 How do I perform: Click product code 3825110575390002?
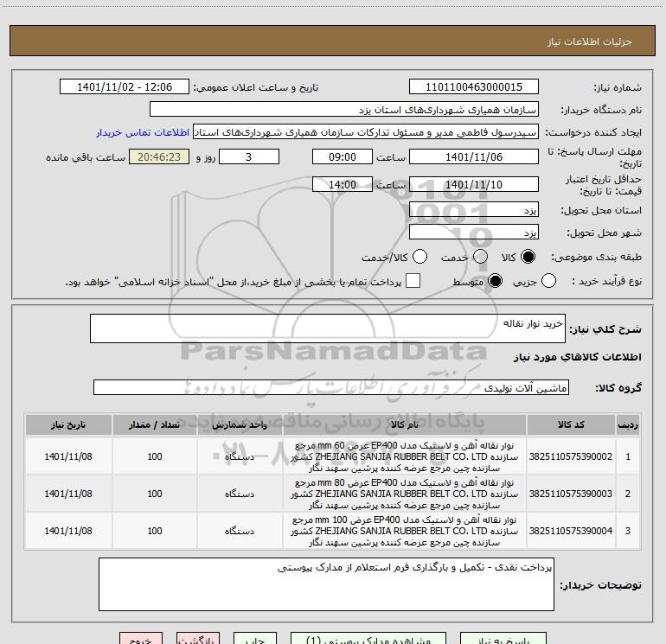[x=571, y=456]
